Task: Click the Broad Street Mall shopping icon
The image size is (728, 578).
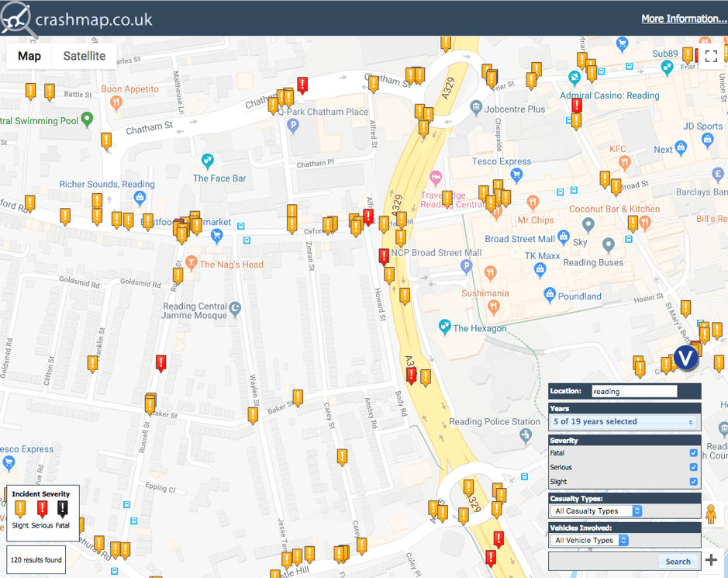Action: [x=563, y=237]
